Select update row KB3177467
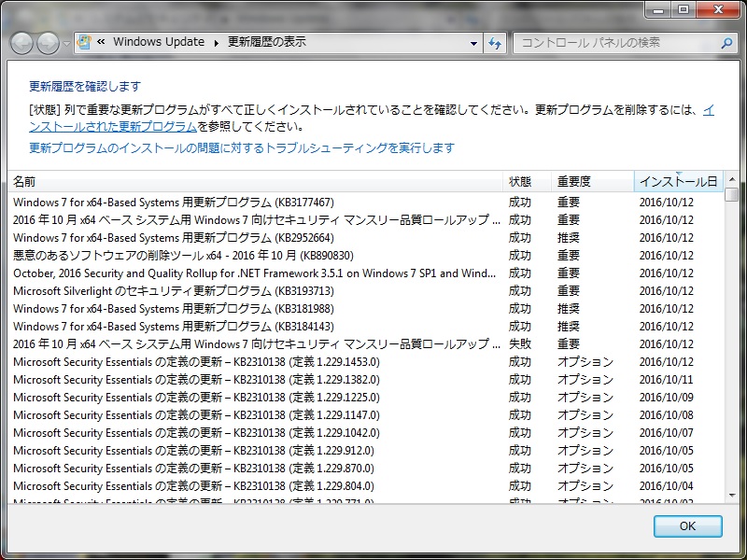747x560 pixels. [x=366, y=202]
